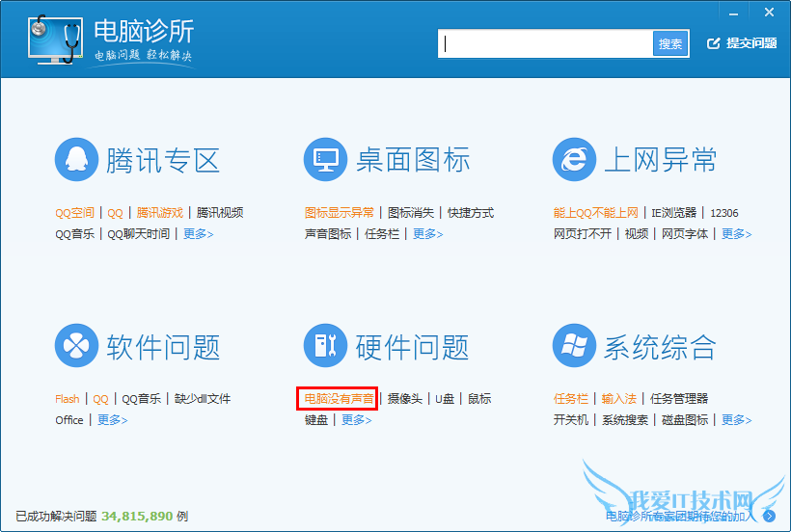
Task: Choose the 任务管理器 link
Action: (679, 399)
